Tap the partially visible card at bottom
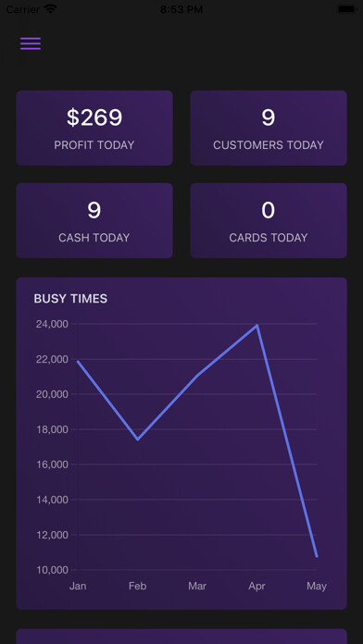363x644 pixels. click(181, 637)
